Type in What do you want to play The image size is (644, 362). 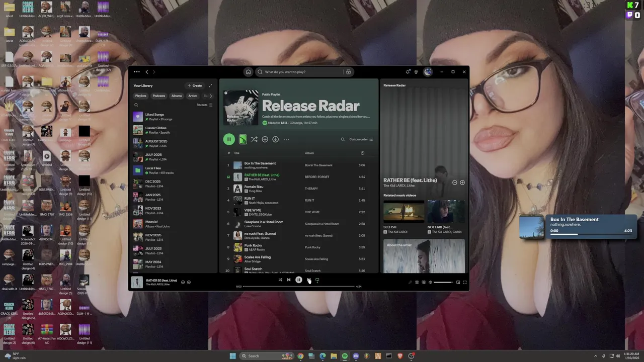tap(299, 72)
